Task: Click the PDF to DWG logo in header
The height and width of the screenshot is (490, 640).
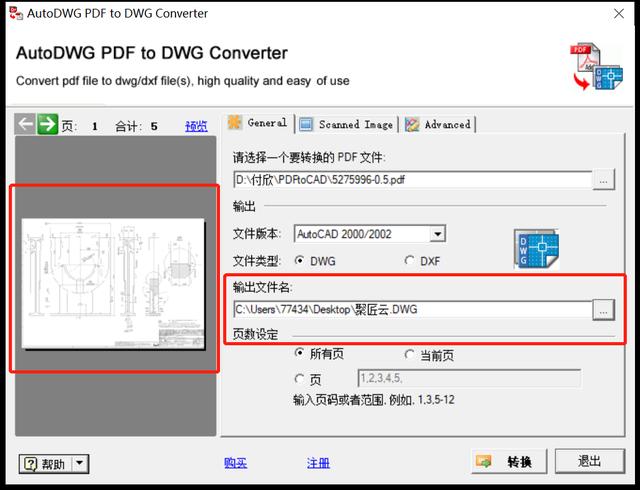Action: pyautogui.click(x=596, y=66)
